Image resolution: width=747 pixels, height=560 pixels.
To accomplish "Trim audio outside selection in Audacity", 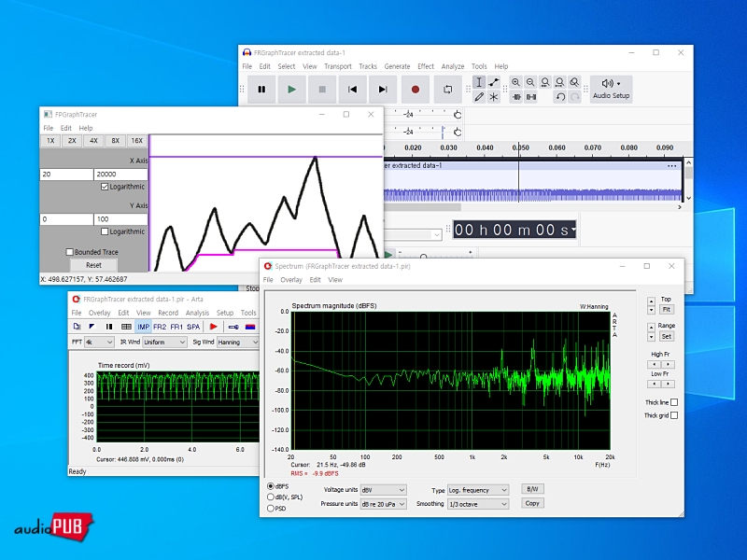I will (516, 97).
